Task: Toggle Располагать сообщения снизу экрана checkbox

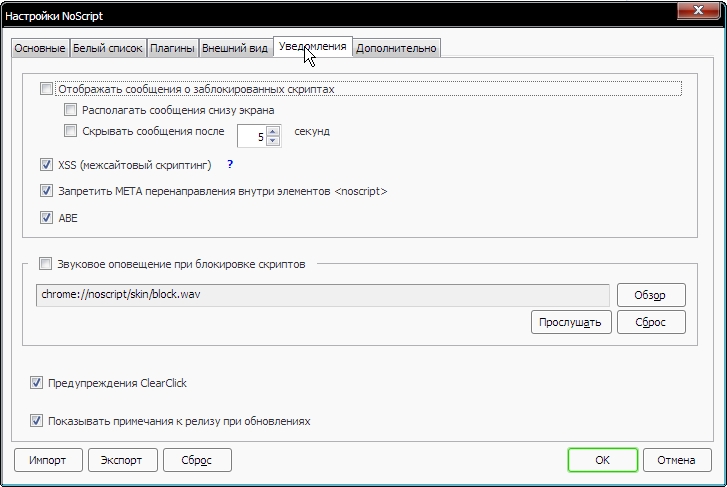Action: coord(70,109)
